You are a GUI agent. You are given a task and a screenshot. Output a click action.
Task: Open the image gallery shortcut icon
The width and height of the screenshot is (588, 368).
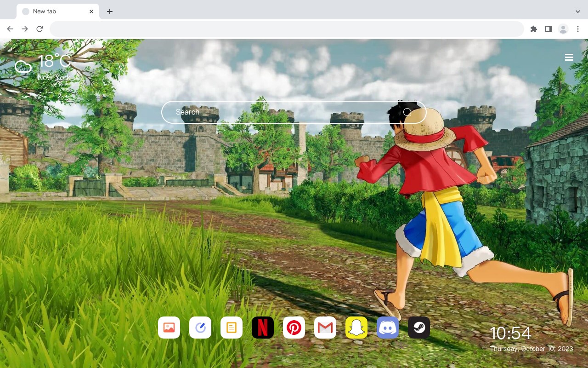(x=169, y=328)
